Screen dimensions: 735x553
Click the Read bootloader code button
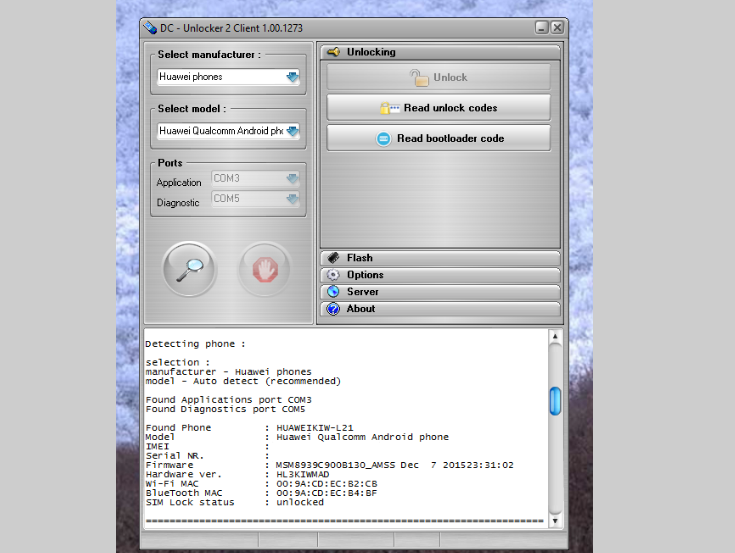[439, 138]
